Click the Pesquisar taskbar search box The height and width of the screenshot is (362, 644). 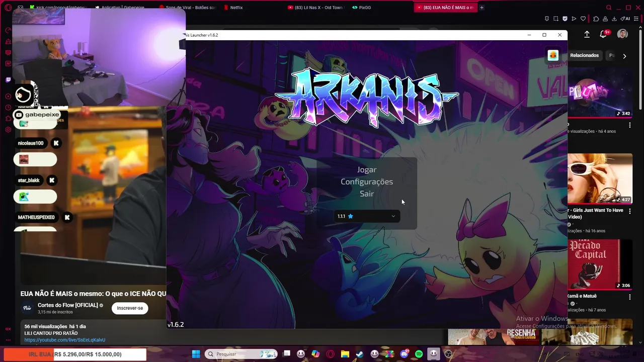240,354
